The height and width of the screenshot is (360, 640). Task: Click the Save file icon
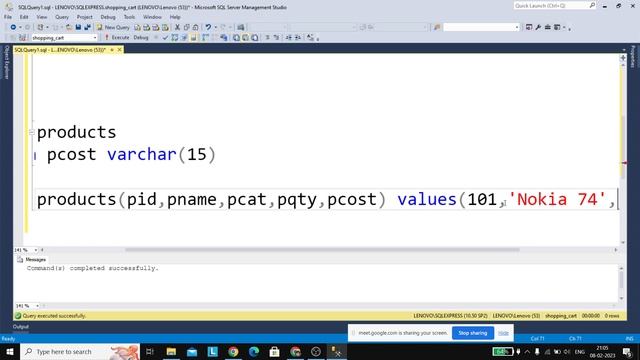(78, 27)
